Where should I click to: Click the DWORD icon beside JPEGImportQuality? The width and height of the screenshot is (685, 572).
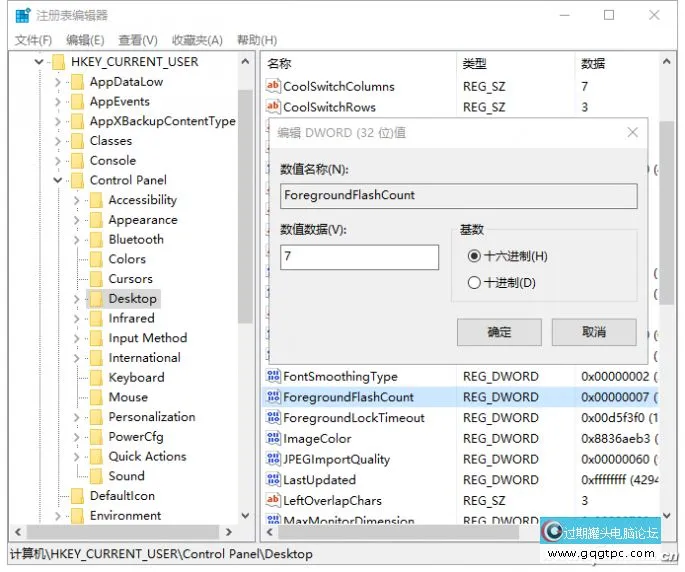[273, 460]
